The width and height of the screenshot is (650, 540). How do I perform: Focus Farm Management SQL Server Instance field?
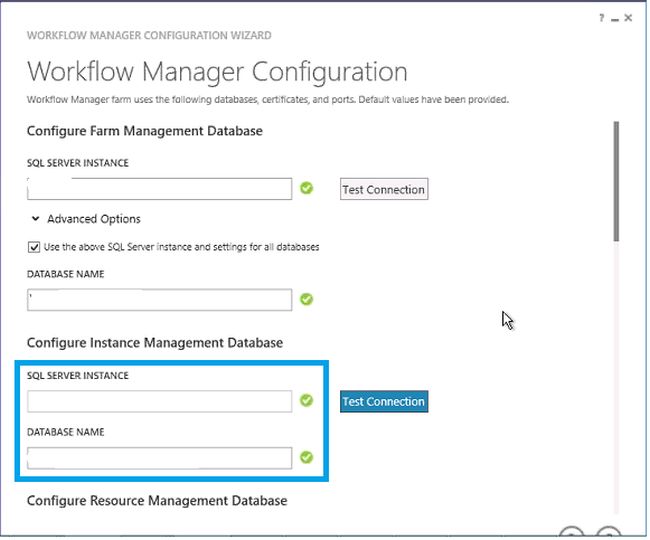(x=160, y=189)
